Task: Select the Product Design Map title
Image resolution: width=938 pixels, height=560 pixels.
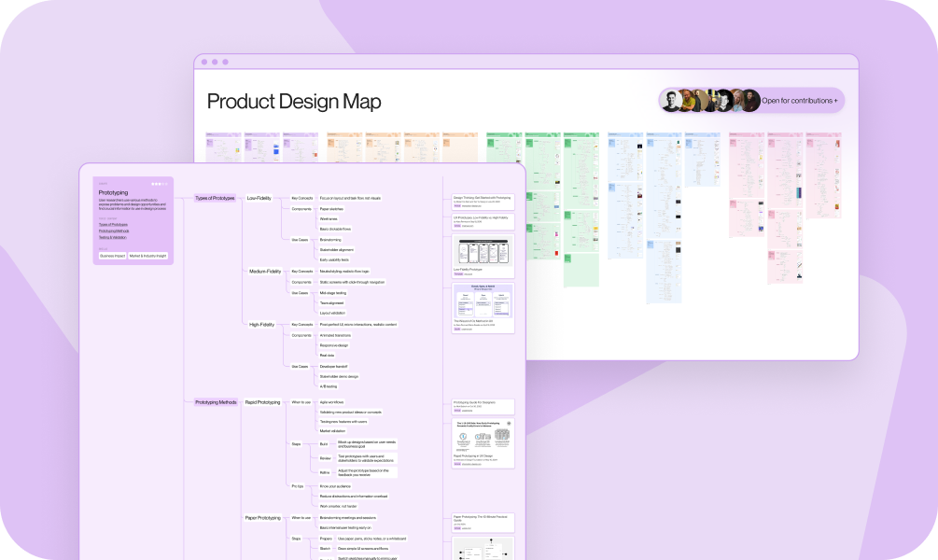Action: [294, 101]
